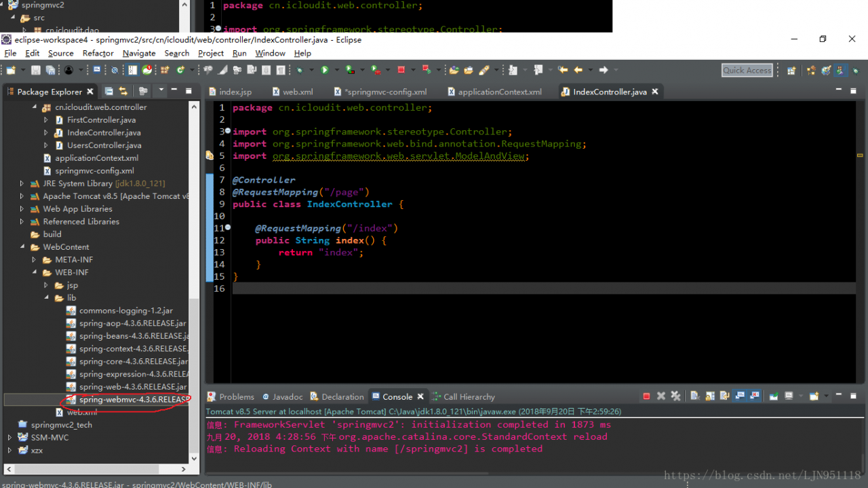Select FirstController.java in Package Explorer

(101, 120)
